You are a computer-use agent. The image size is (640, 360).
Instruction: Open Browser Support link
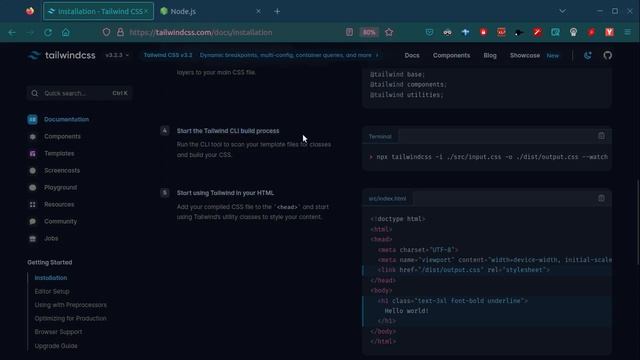point(58,331)
